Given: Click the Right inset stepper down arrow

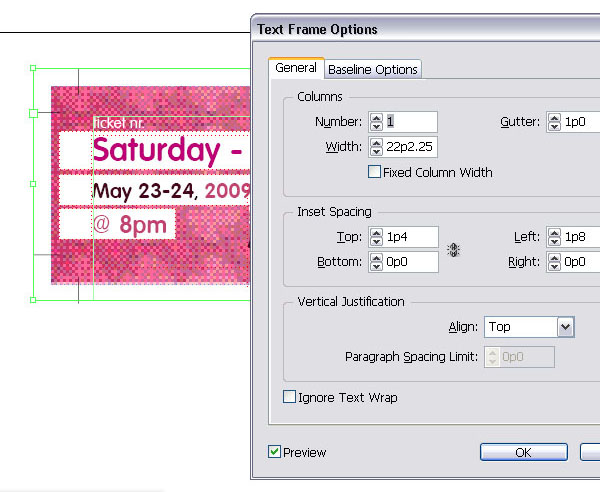Looking at the screenshot, I should (554, 266).
